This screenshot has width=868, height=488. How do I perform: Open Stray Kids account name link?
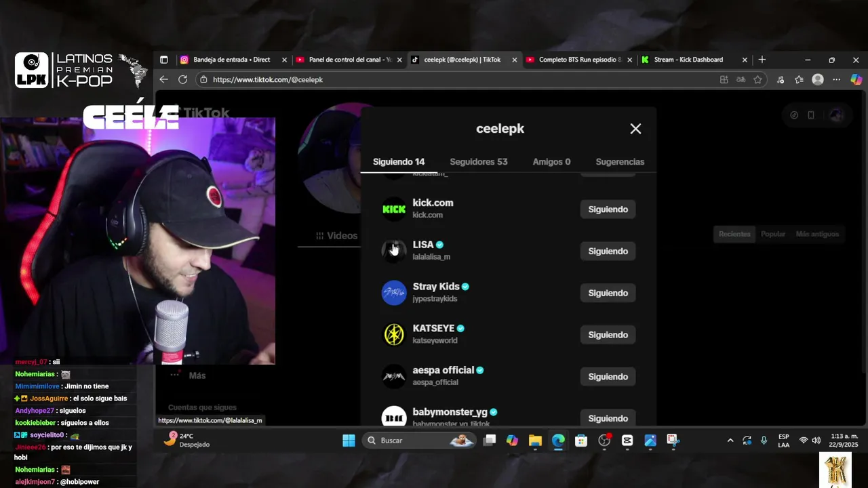[x=436, y=287]
